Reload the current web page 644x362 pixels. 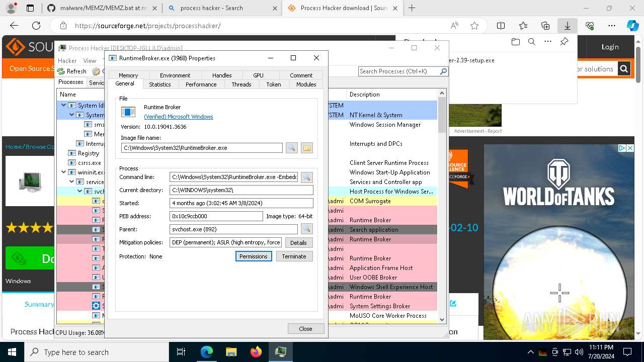(36, 26)
